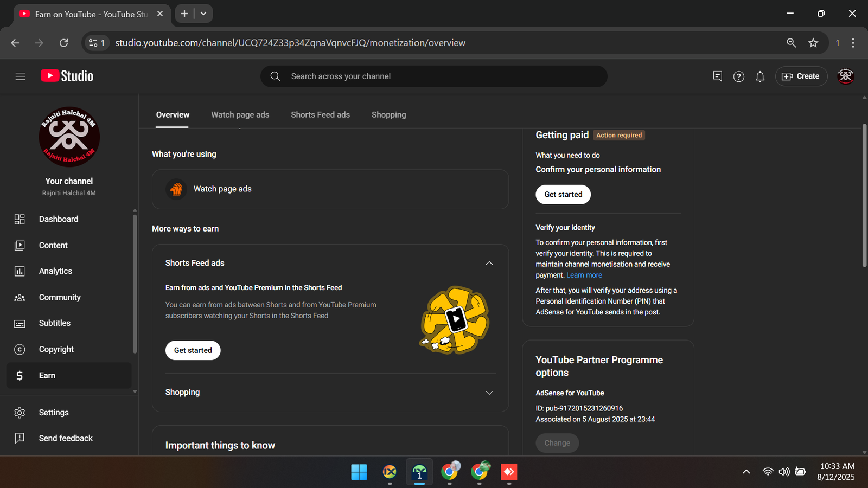Open the Windows Start menu

(359, 472)
